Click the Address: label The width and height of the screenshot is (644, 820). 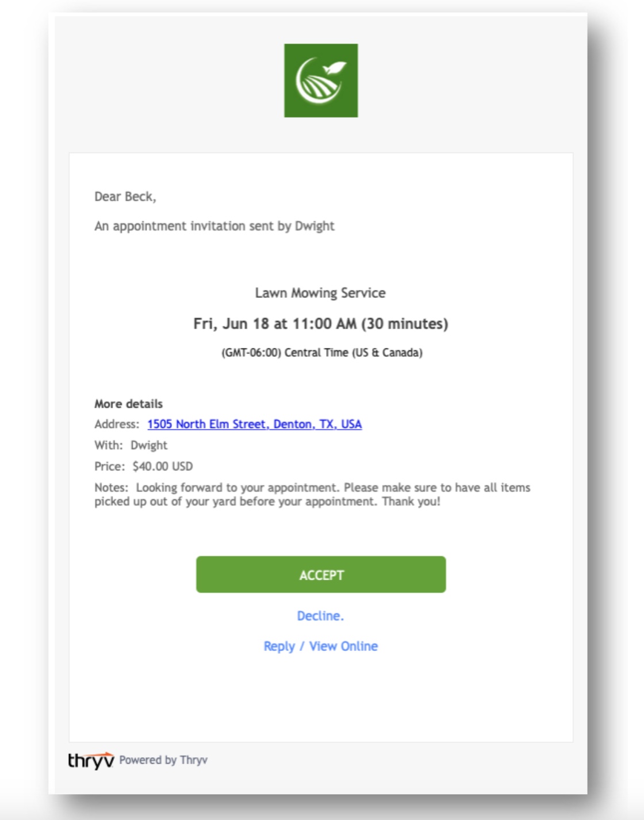pos(117,424)
